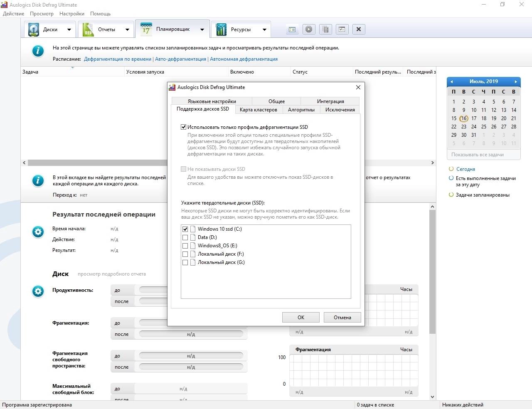
Task: Click the report pages toolbar icon
Action: click(x=325, y=29)
